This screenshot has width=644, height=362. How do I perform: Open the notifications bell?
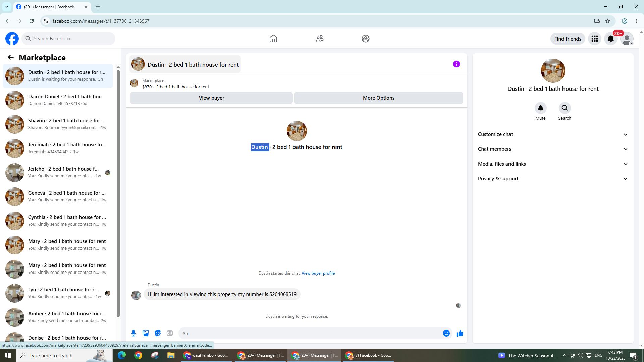610,39
